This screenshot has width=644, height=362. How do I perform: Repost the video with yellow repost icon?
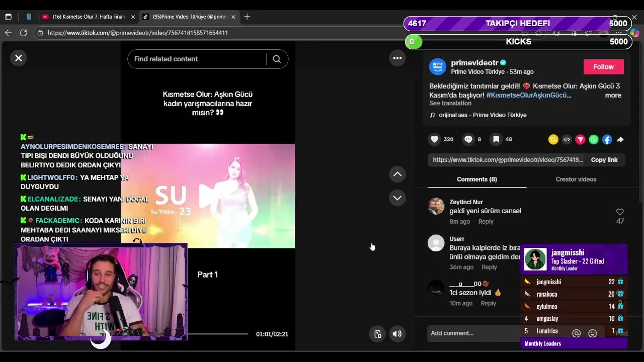(x=553, y=140)
